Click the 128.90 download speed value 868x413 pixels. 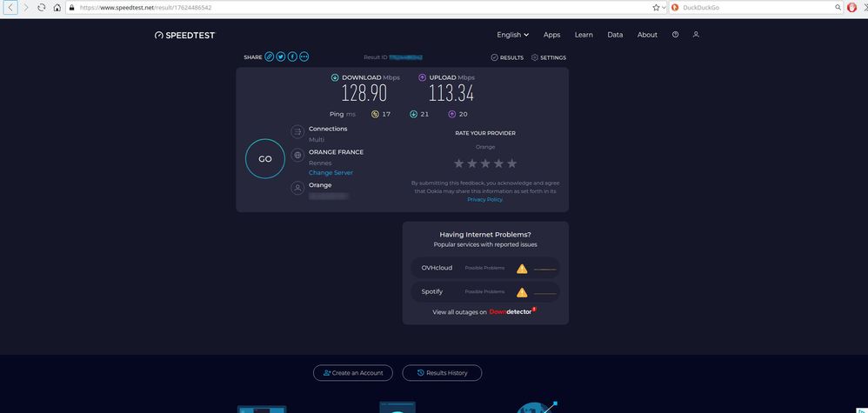364,94
